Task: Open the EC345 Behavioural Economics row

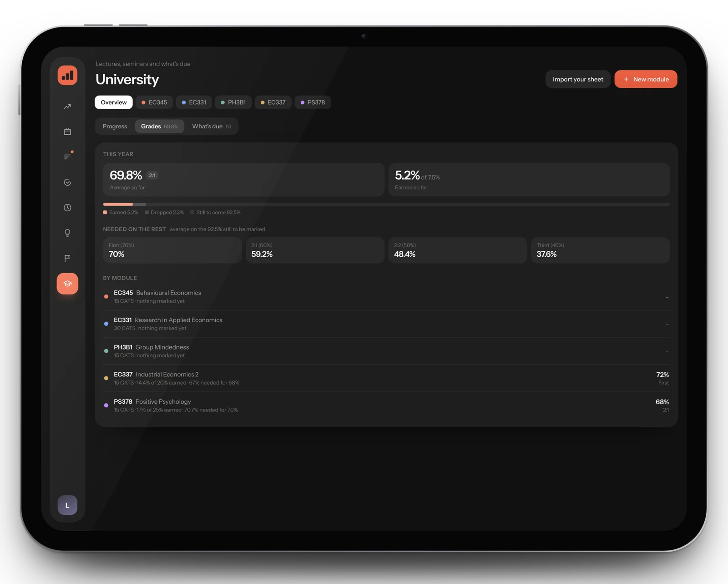Action: 386,297
